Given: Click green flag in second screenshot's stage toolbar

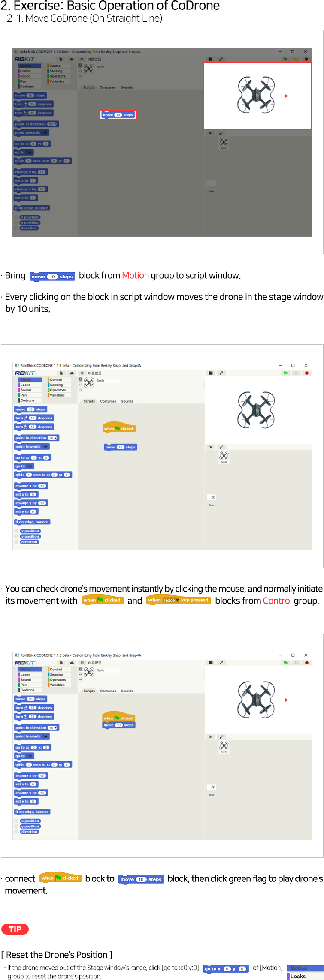Looking at the screenshot, I should pyautogui.click(x=285, y=373).
